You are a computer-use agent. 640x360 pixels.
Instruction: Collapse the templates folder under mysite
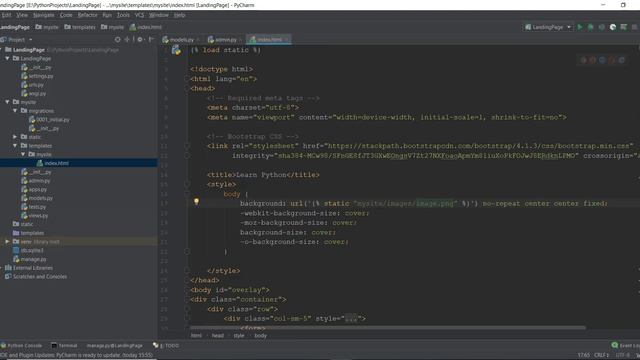click(15, 145)
